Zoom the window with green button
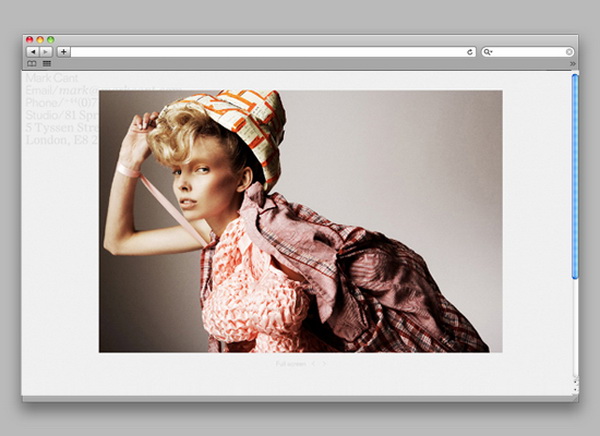The height and width of the screenshot is (436, 600). coord(51,39)
